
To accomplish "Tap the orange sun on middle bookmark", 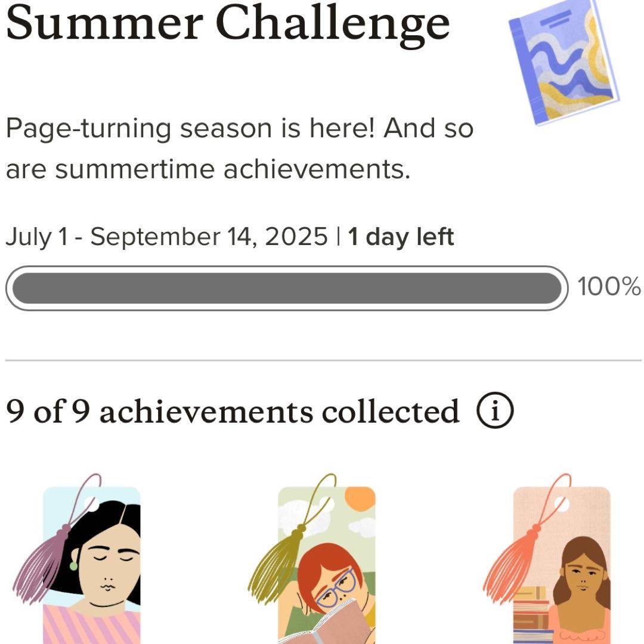I will 360,499.
